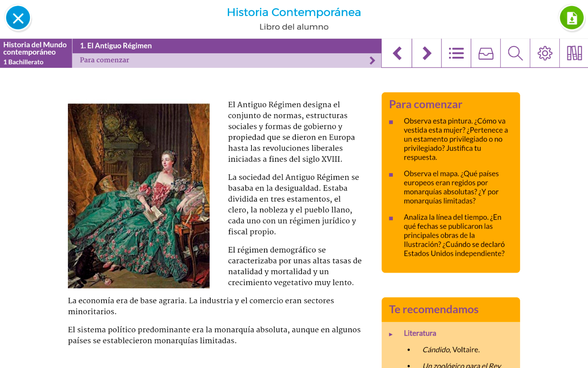Click the 'Te recomendamos' heading
Screen dimensions: 588x368
[x=434, y=309]
